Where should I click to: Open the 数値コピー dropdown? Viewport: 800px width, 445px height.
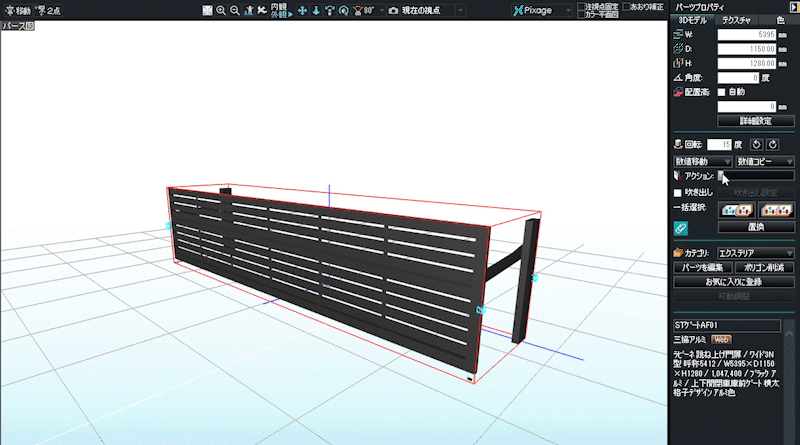[x=765, y=161]
